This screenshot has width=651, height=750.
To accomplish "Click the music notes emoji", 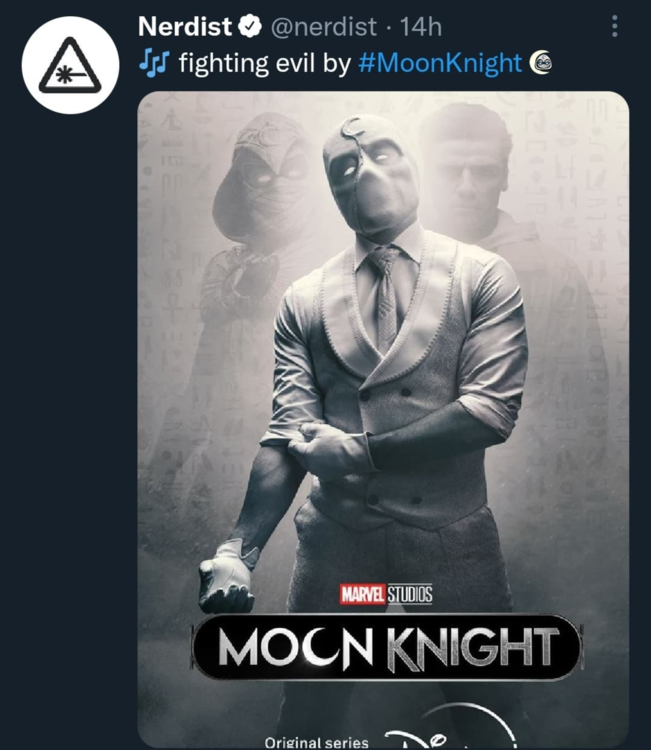I will pyautogui.click(x=154, y=64).
